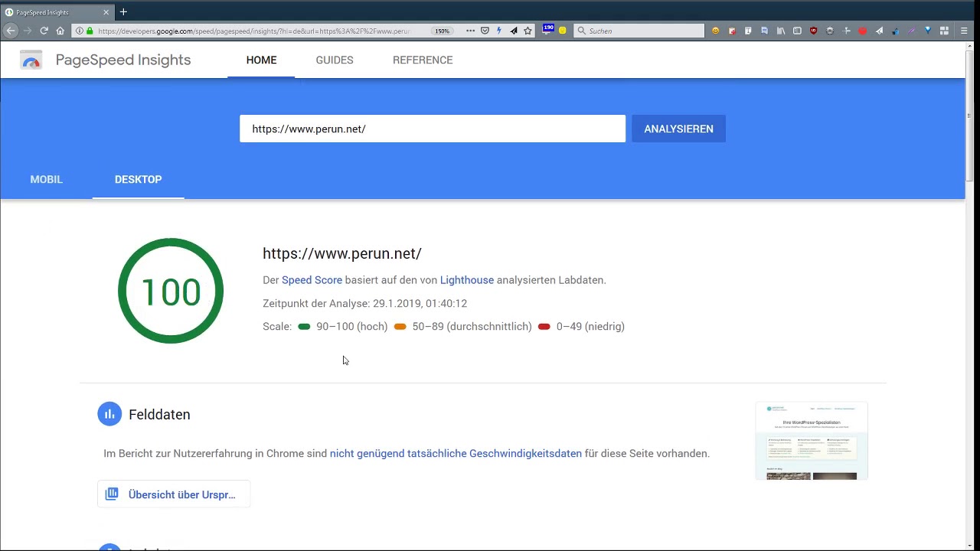Click the smiley face extension icon
Screen dimensions: 980x551
pyautogui.click(x=716, y=31)
